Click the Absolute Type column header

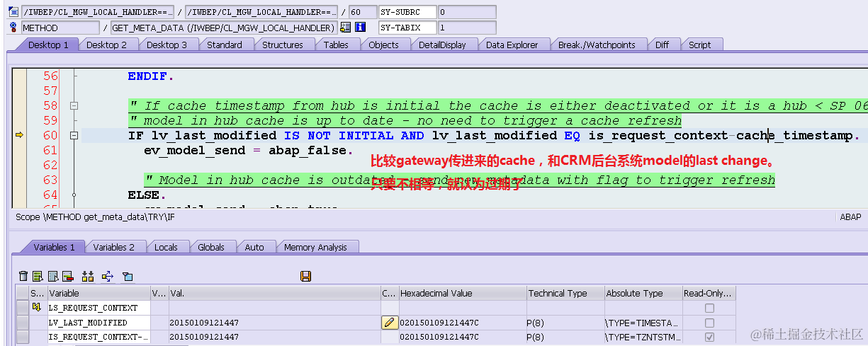point(643,293)
